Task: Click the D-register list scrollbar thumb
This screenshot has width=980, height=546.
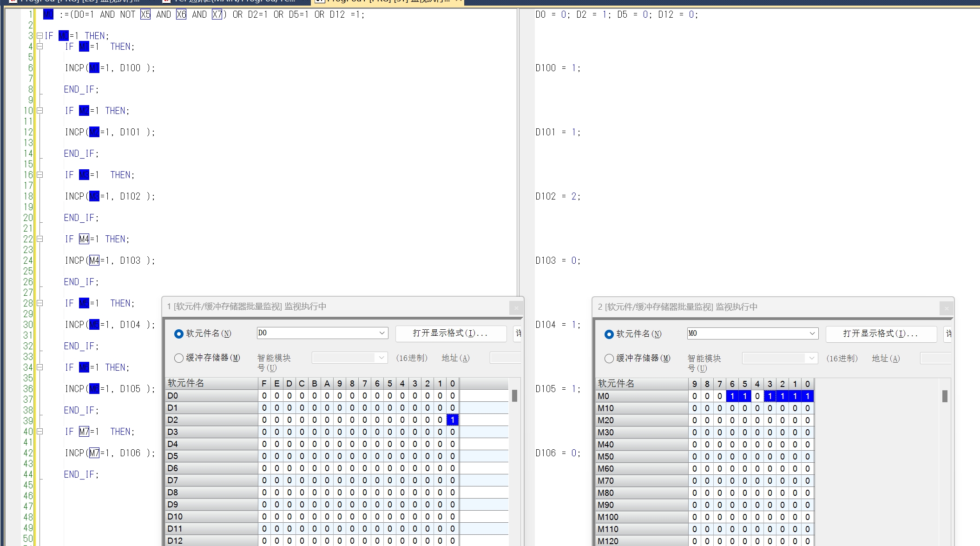Action: (x=514, y=396)
